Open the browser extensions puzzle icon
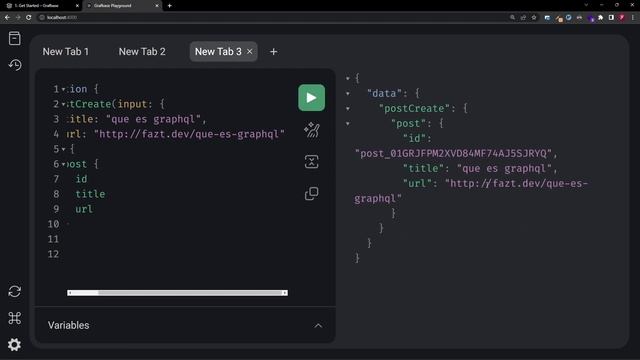The height and width of the screenshot is (360, 640). click(x=600, y=18)
